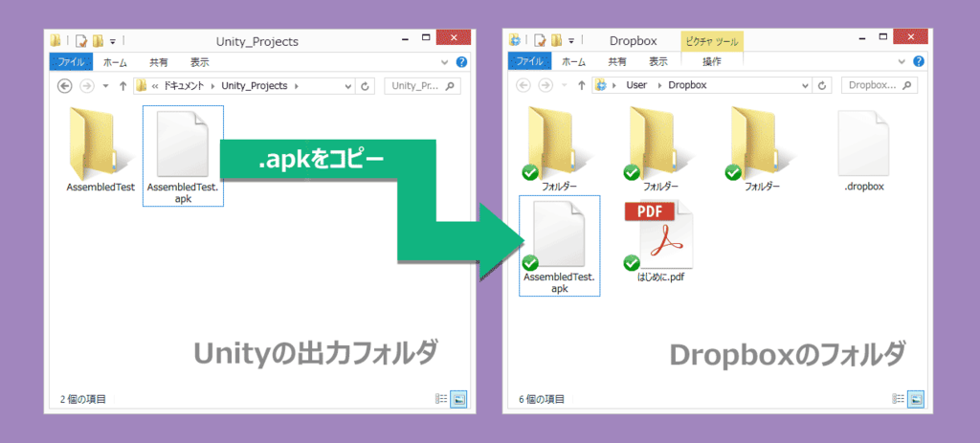Screen dimensions: 980x443
Task: Go up one level in Unity_Projects window
Action: 123,85
